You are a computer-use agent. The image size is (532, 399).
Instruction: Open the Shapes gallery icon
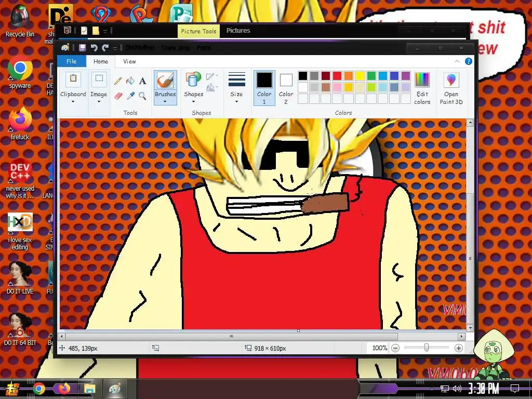point(193,81)
